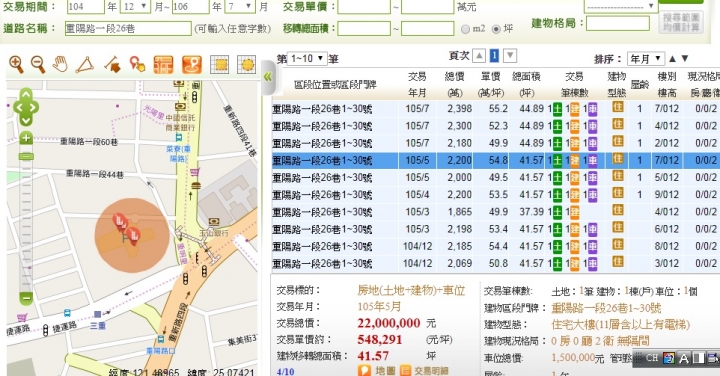
Task: Click the end year field showing 106
Action: tap(191, 6)
